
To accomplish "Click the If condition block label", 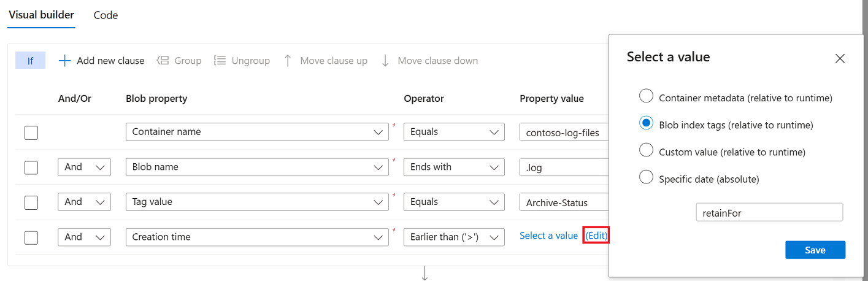I will [31, 60].
